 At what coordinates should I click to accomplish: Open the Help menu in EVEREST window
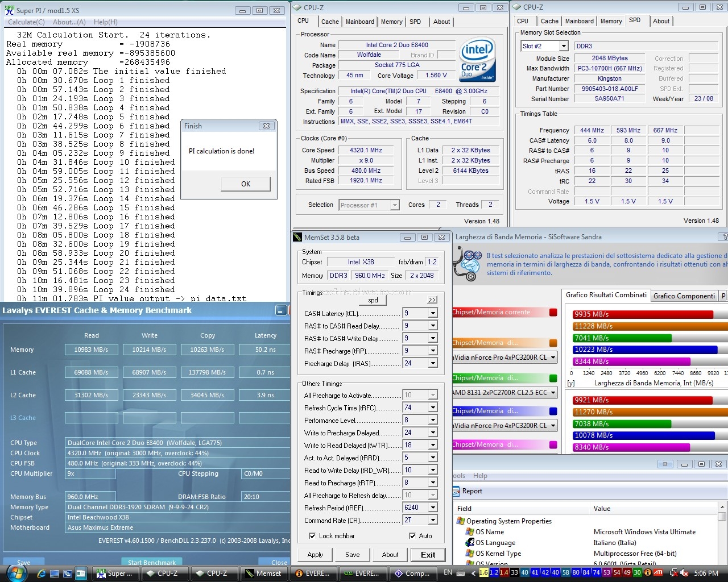(480, 476)
